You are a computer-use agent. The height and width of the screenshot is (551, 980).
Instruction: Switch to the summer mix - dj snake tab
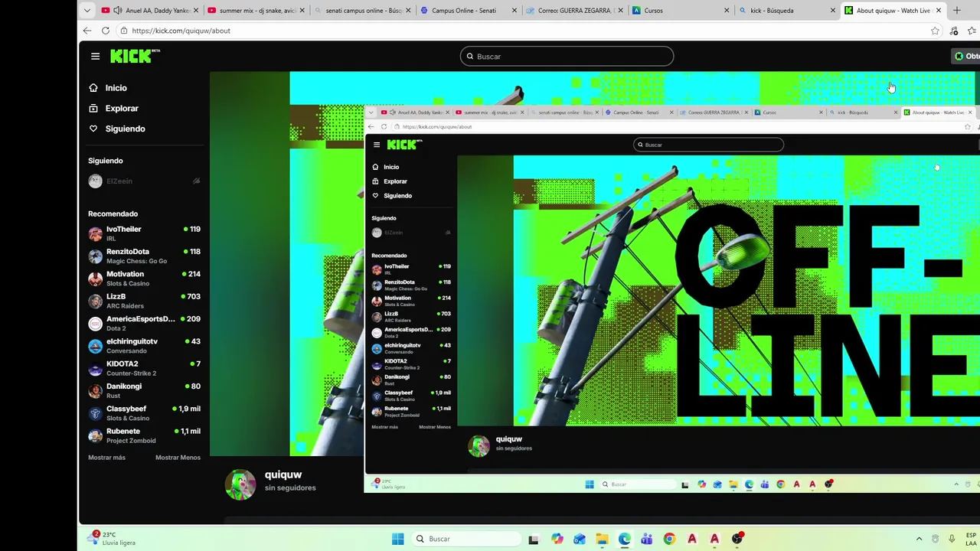256,11
